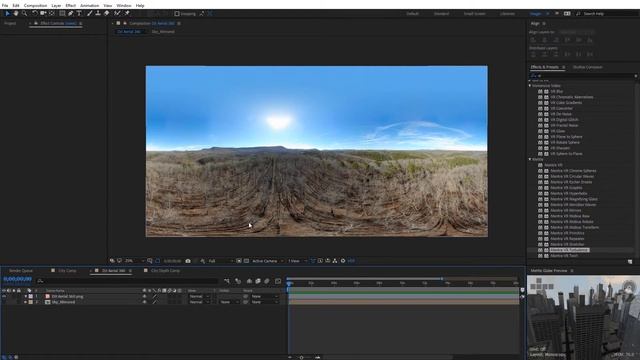The width and height of the screenshot is (640, 360).
Task: Select the Roto Brush tool
Action: click(117, 13)
